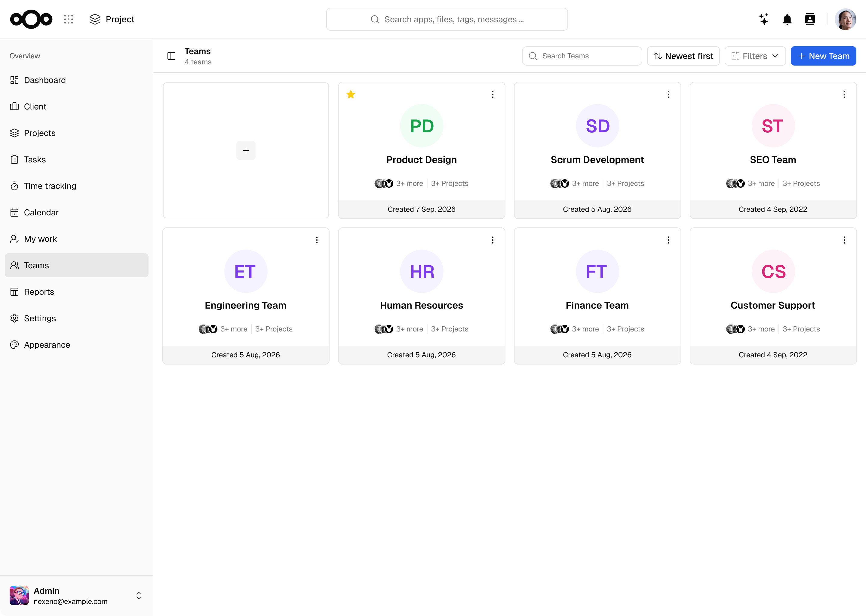Open the Scrum Development team title
Viewport: 866px width, 616px height.
click(x=597, y=160)
